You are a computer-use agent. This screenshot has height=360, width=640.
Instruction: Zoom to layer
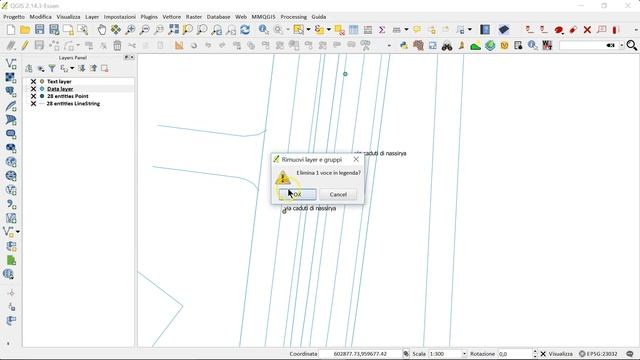202,29
